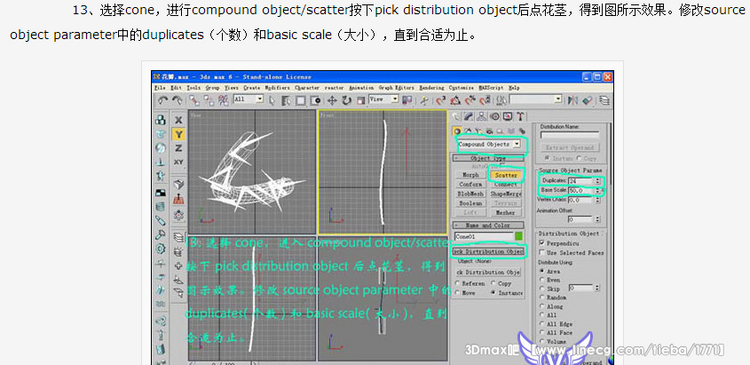Viewport: 750px width, 365px height.
Task: Enable Use Selected Faces checkbox
Action: tap(541, 252)
